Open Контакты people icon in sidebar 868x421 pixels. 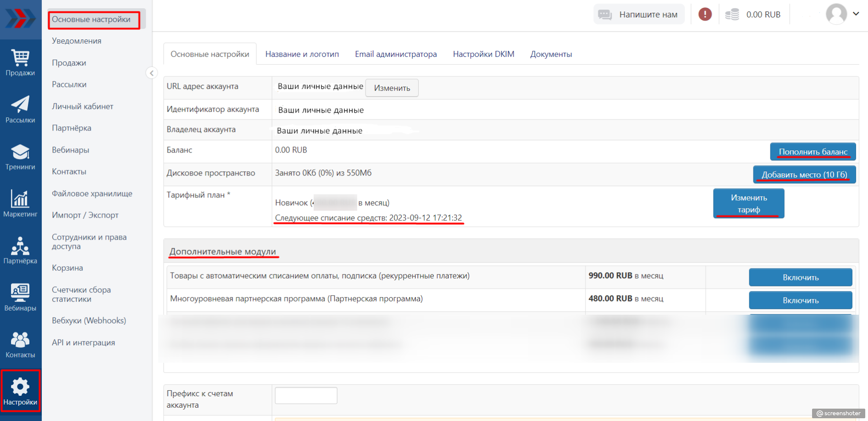[x=20, y=340]
